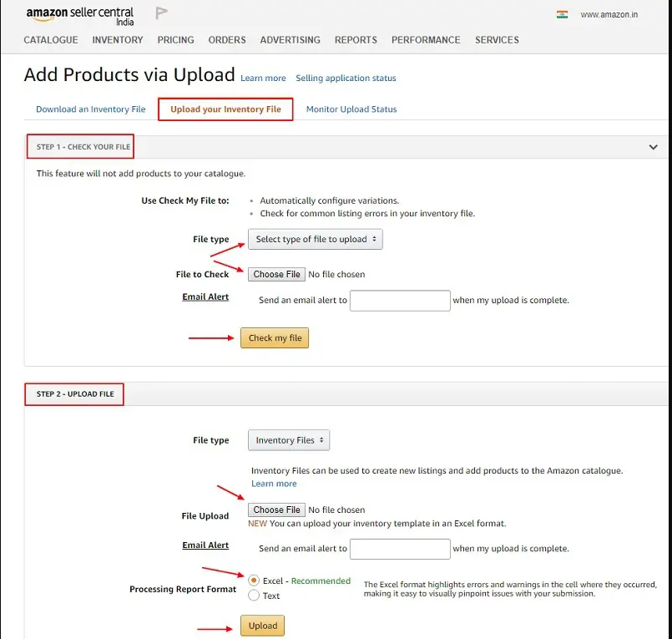Viewport: 672px width, 639px height.
Task: Click the Step 2 - Upload File header
Action: click(x=75, y=394)
